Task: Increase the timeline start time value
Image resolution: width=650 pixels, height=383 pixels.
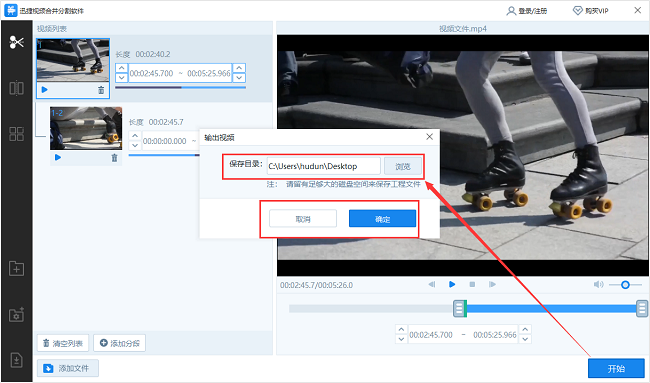Action: [401, 330]
